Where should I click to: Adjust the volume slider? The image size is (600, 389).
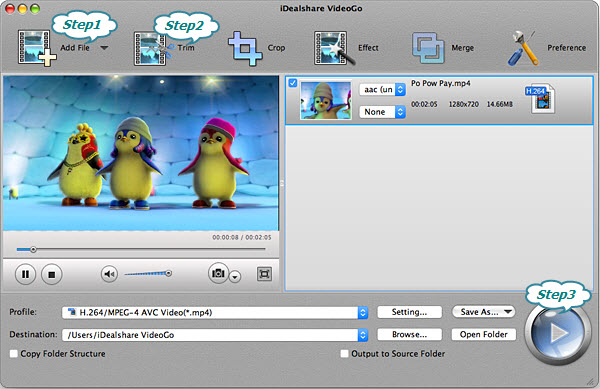coord(148,273)
